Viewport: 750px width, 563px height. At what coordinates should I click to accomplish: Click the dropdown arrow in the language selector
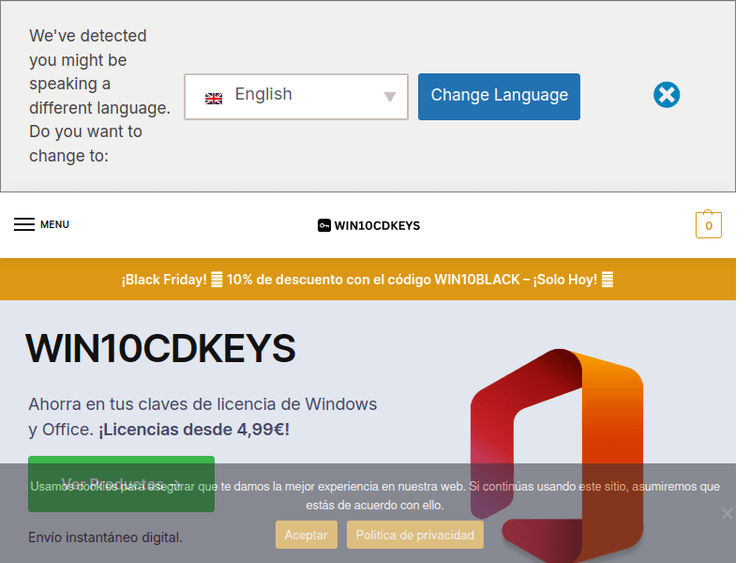[390, 97]
